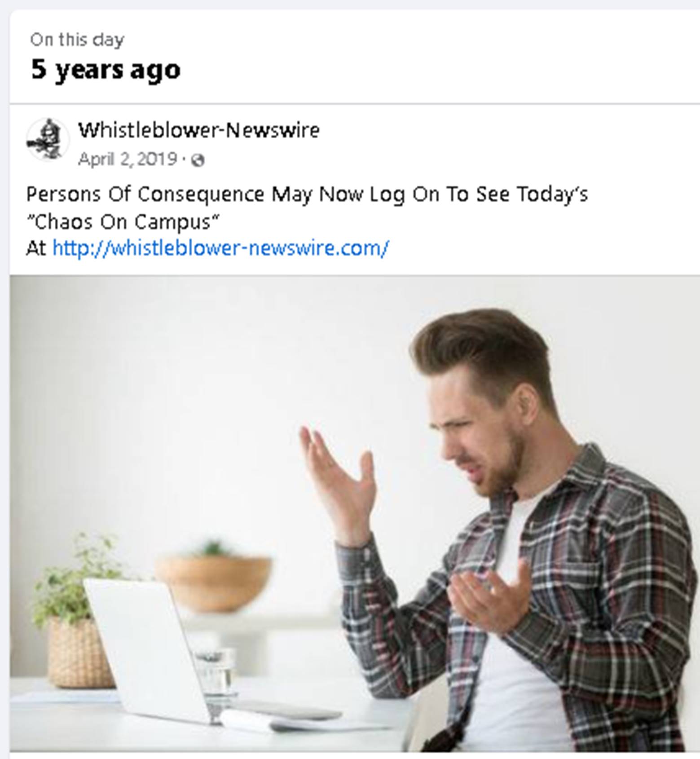The height and width of the screenshot is (759, 700).
Task: Click the word "At" before the link
Action: click(x=36, y=248)
